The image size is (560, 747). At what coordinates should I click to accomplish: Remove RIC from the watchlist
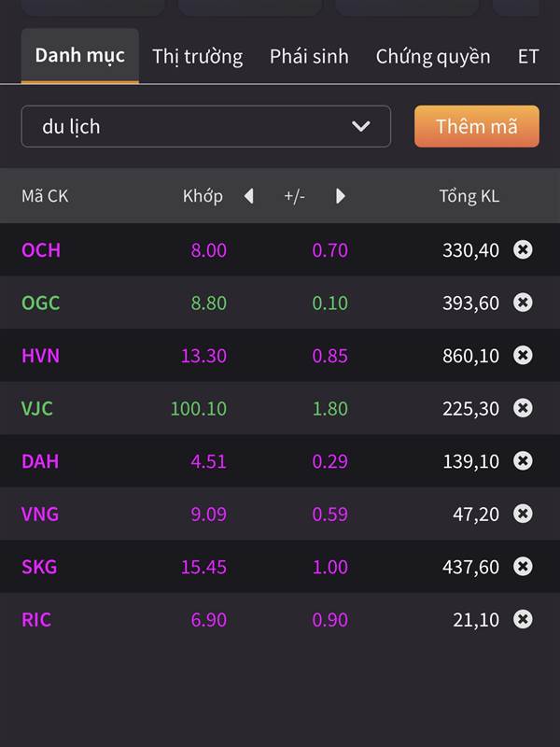tap(523, 619)
